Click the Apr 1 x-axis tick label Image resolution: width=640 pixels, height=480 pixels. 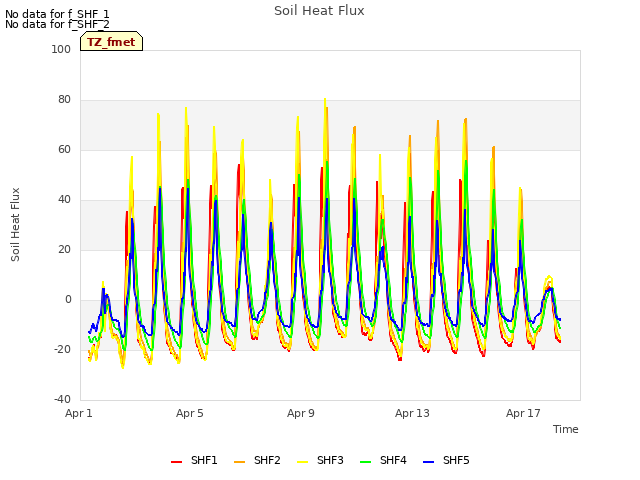pos(79,413)
